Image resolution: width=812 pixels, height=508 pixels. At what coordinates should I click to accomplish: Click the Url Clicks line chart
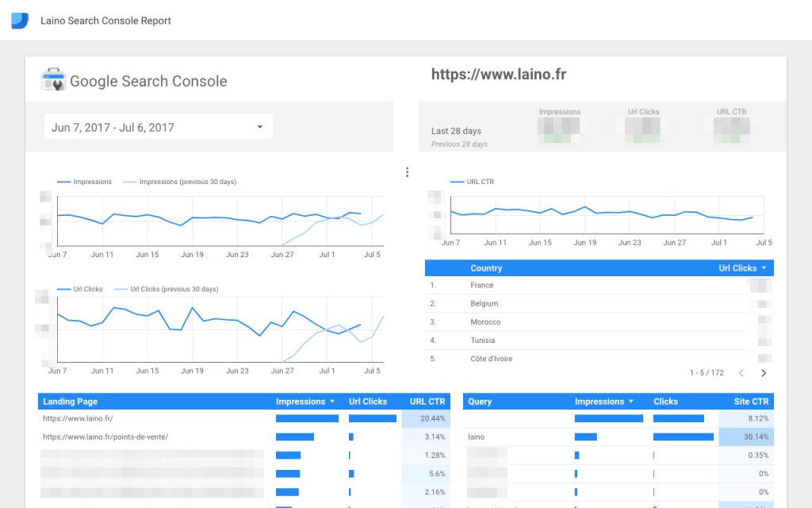click(x=220, y=329)
